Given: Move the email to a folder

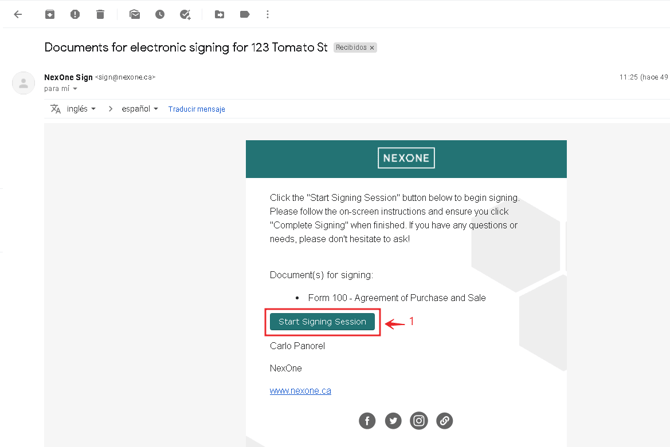Looking at the screenshot, I should (220, 15).
